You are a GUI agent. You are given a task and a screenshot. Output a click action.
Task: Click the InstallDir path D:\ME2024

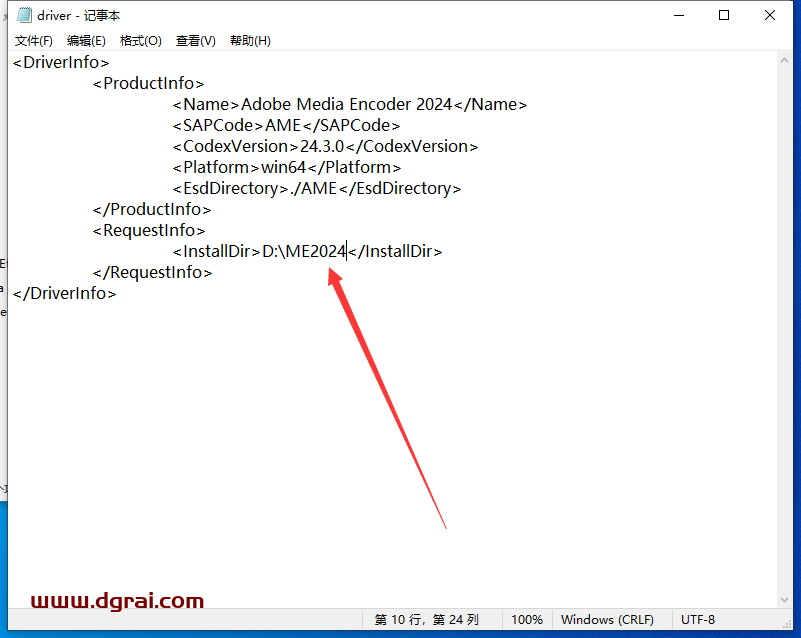tap(304, 251)
